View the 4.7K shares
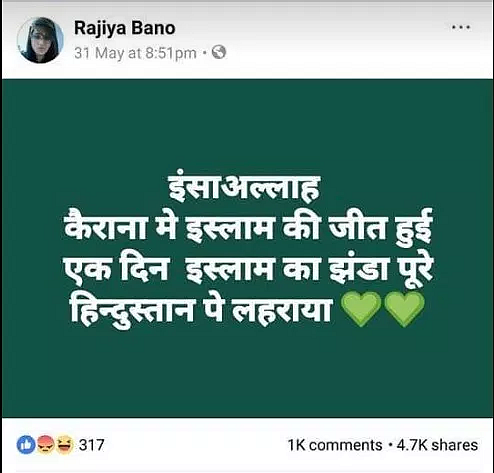This screenshot has height=473, width=494. tap(437, 445)
